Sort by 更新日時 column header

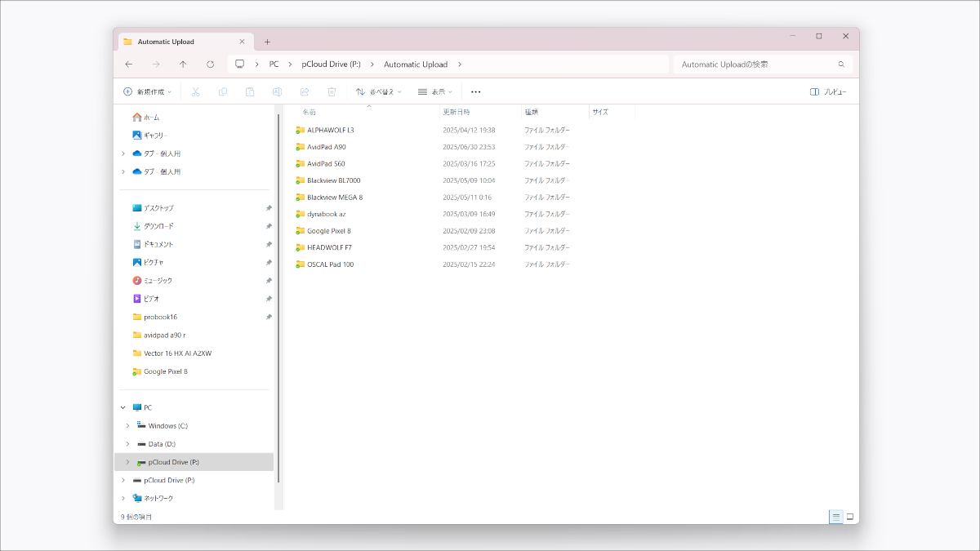457,112
